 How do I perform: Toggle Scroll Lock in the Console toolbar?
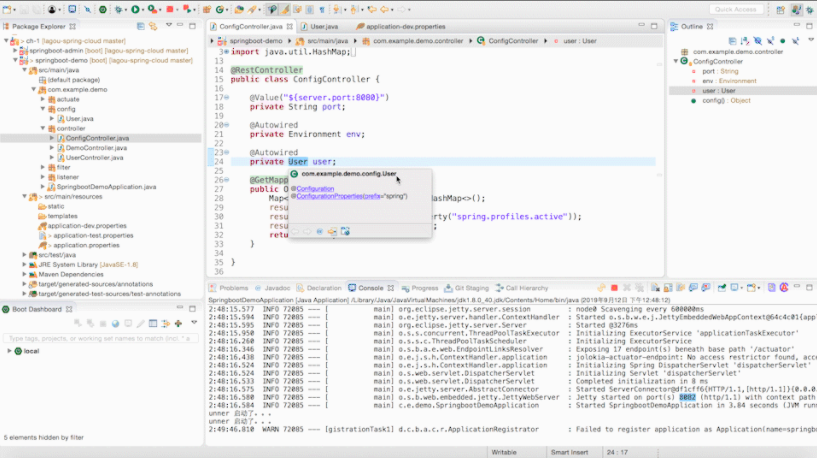tap(668, 288)
